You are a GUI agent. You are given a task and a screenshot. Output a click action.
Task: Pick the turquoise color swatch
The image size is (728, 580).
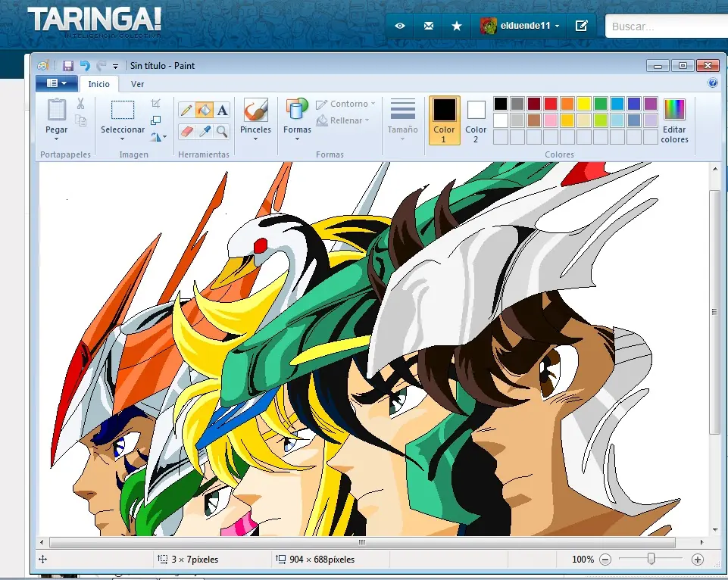pyautogui.click(x=617, y=104)
